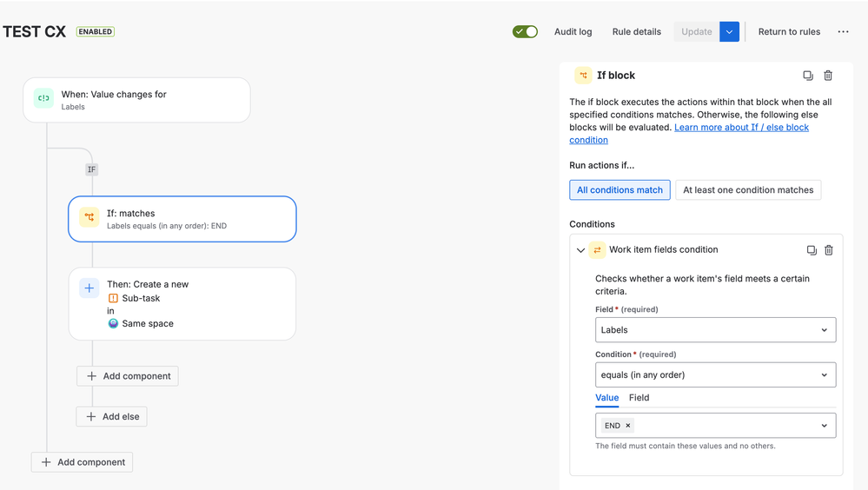Select the If: matches condition icon
The width and height of the screenshot is (868, 490).
point(89,217)
